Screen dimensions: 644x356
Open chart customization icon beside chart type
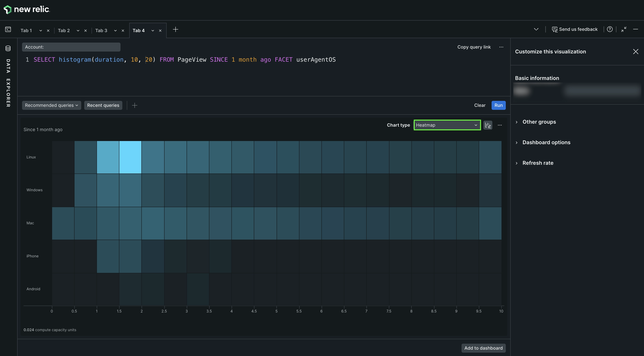[488, 125]
